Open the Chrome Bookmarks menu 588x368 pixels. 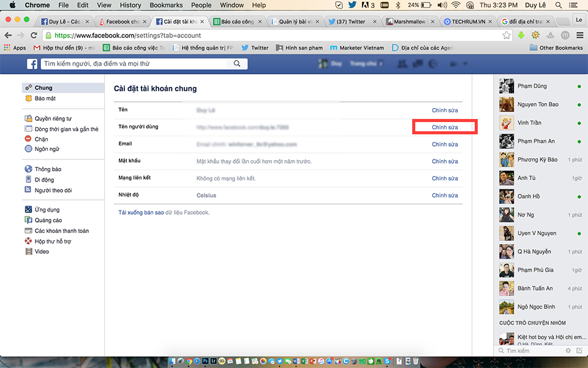pos(165,5)
